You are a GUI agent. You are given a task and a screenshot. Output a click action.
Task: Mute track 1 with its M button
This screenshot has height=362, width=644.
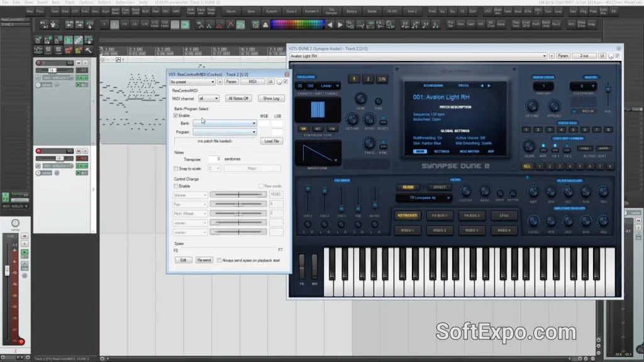click(78, 63)
